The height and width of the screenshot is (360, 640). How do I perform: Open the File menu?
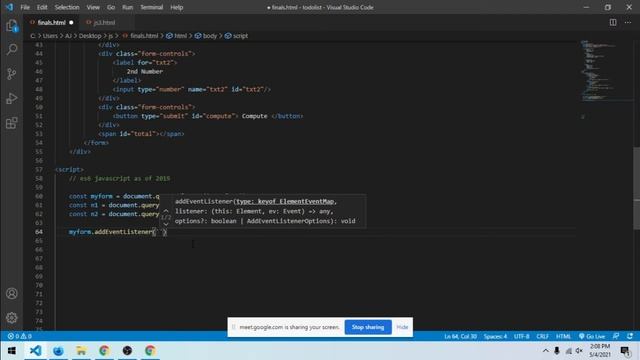tap(25, 7)
